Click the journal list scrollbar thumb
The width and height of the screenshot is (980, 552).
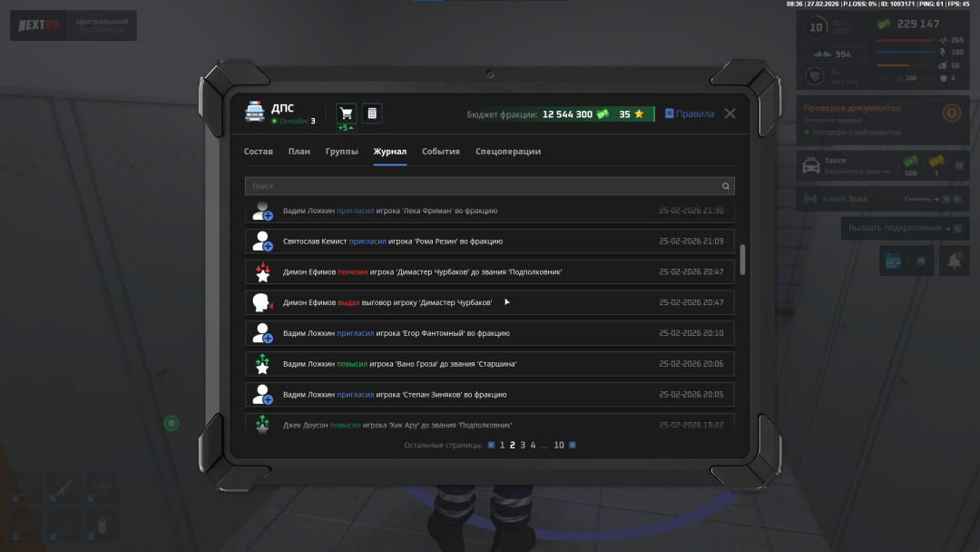tap(743, 259)
